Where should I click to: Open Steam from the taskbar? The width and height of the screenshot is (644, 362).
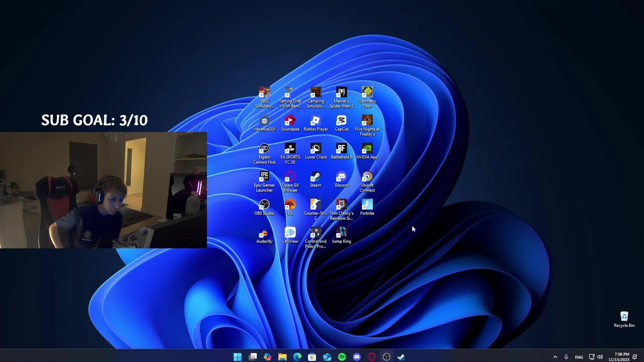[401, 357]
